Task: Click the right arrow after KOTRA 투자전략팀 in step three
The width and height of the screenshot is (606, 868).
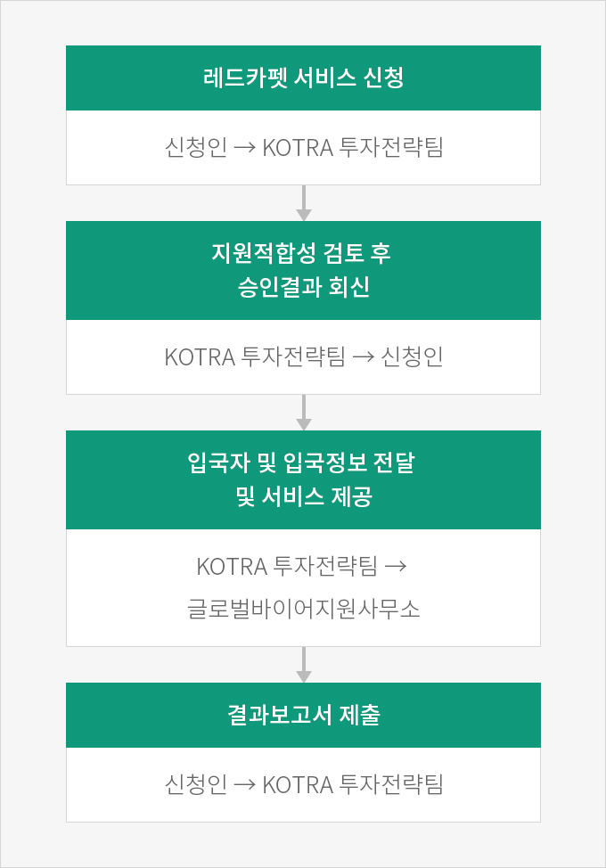Action: [x=396, y=566]
